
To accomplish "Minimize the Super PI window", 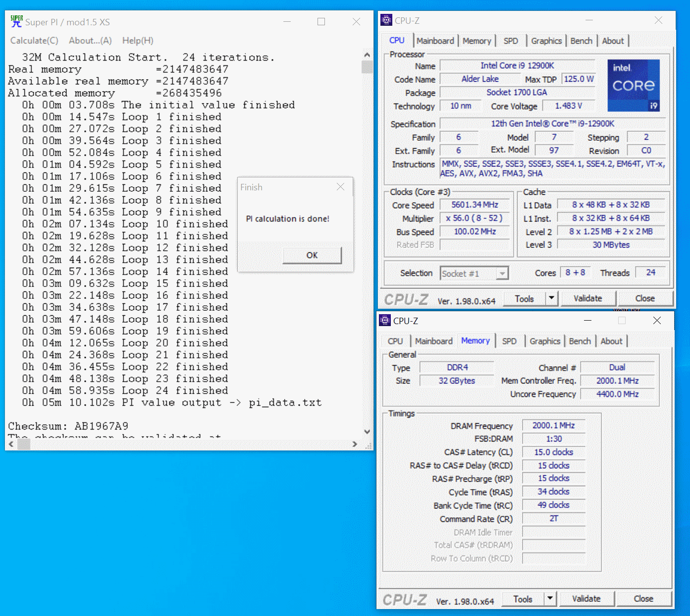I will tap(287, 22).
